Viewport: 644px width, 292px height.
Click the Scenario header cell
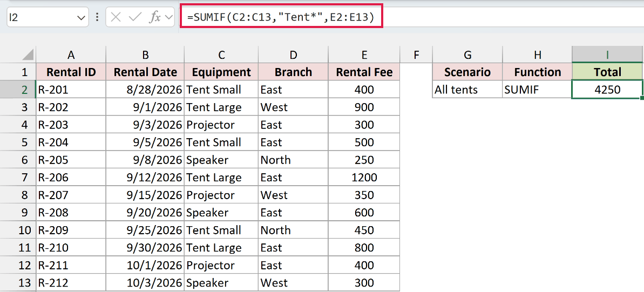coord(467,72)
